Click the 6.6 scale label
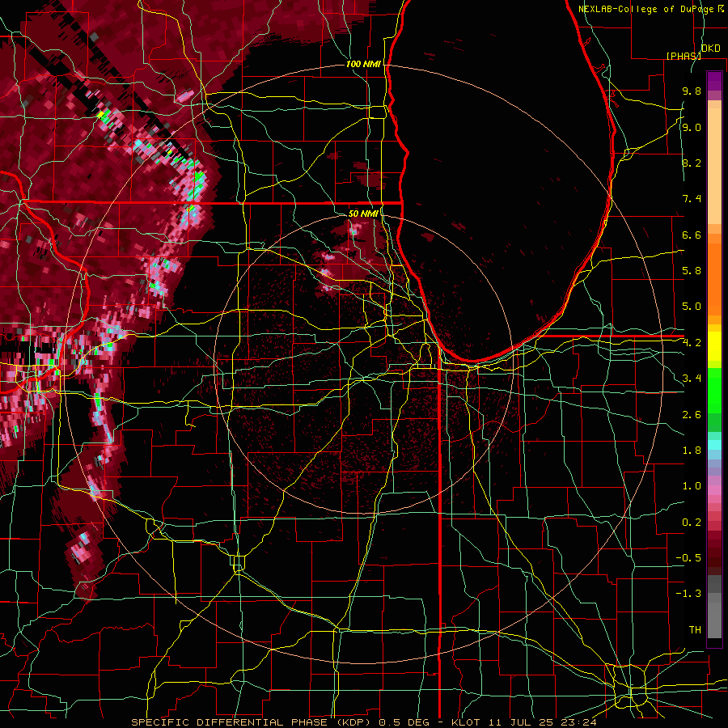This screenshot has width=728, height=728. [x=692, y=235]
